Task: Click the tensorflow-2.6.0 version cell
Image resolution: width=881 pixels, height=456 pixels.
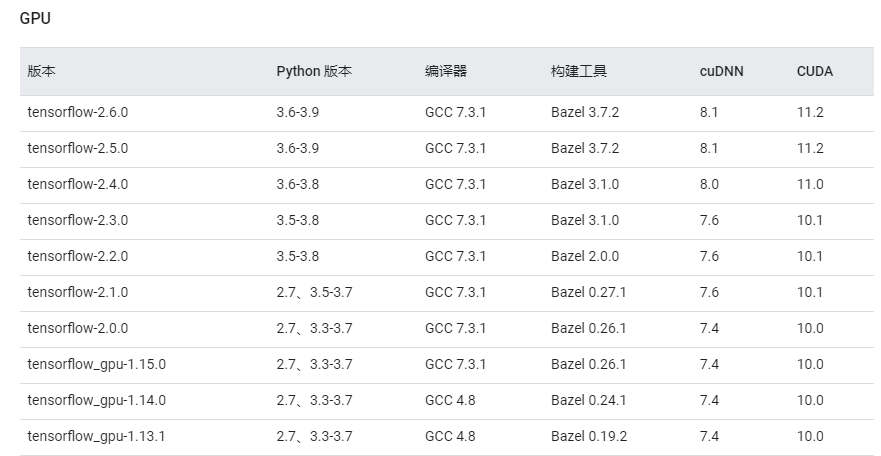Action: coord(78,112)
